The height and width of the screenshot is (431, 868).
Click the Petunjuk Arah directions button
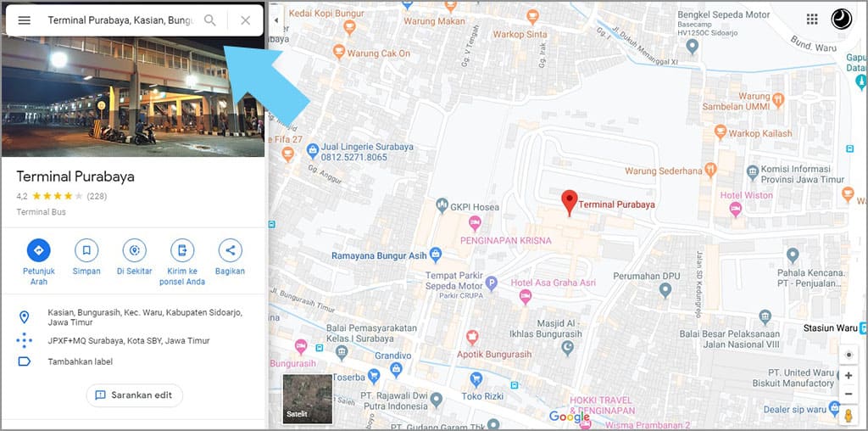[x=38, y=250]
